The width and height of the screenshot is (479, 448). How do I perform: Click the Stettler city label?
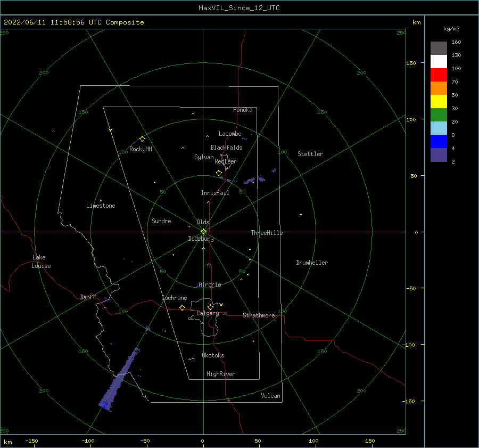pos(310,154)
